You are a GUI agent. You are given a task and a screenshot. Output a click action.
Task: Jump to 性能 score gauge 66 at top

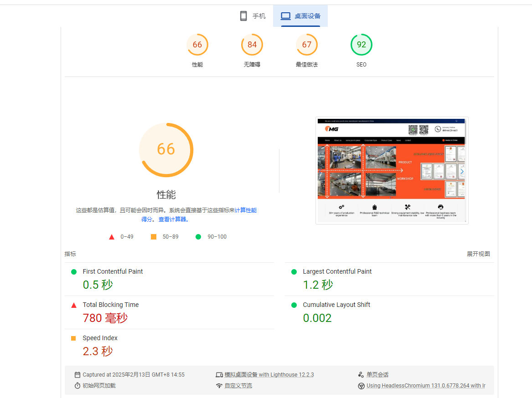click(x=197, y=45)
